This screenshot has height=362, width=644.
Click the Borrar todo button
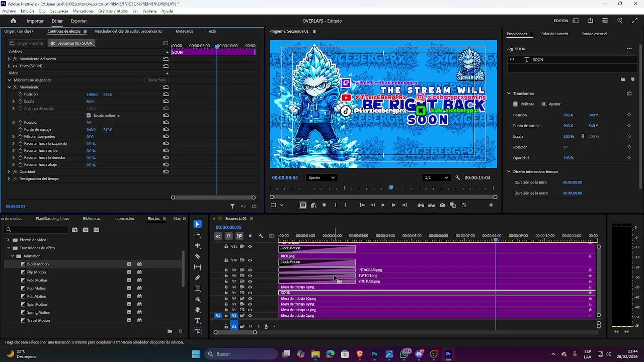(156, 80)
